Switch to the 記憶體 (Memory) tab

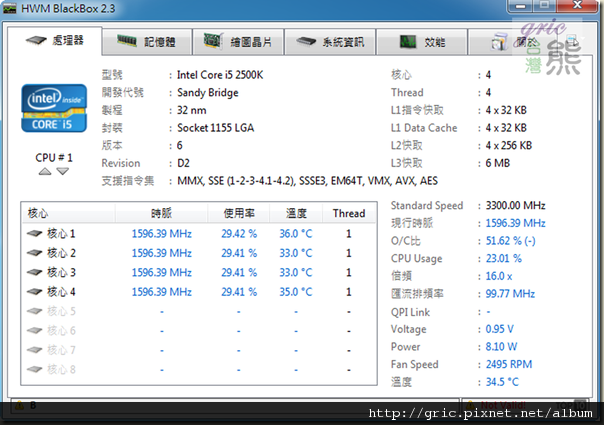(147, 42)
